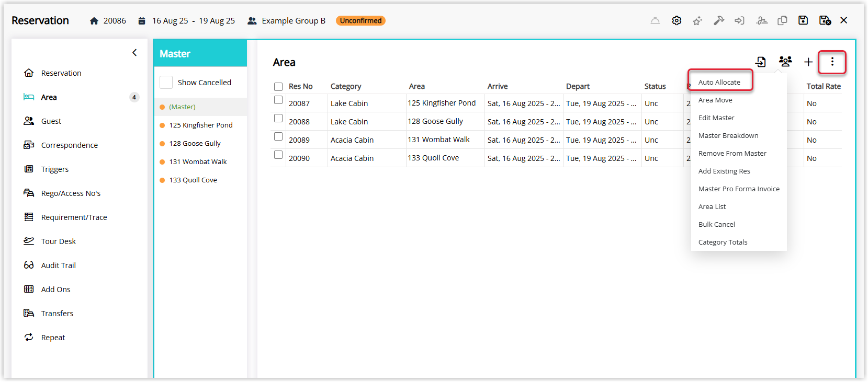Click the three-dot more options icon
This screenshot has width=868, height=382.
point(832,62)
